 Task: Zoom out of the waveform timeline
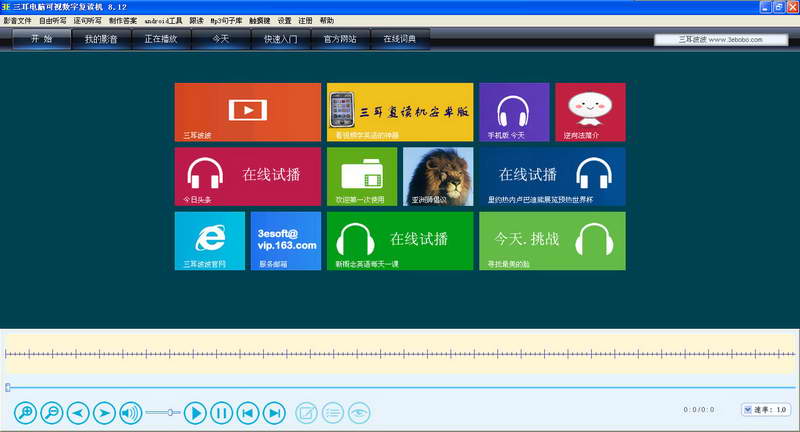click(52, 413)
